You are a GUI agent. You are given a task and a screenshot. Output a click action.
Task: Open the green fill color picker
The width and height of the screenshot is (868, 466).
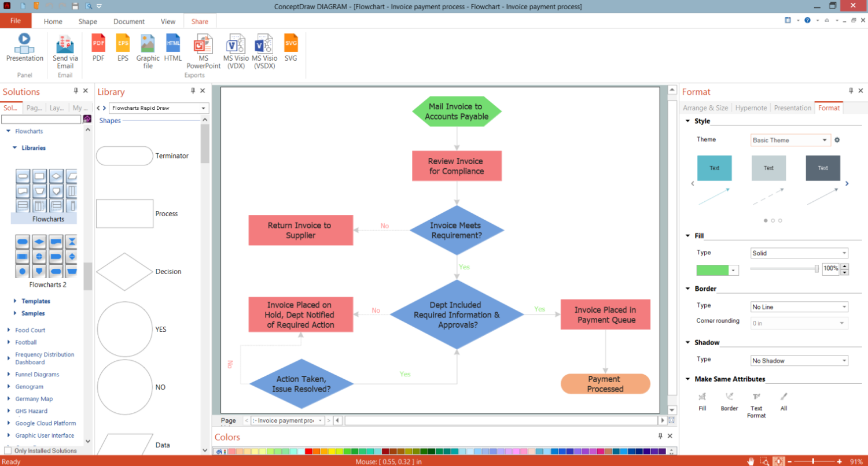[x=718, y=270]
